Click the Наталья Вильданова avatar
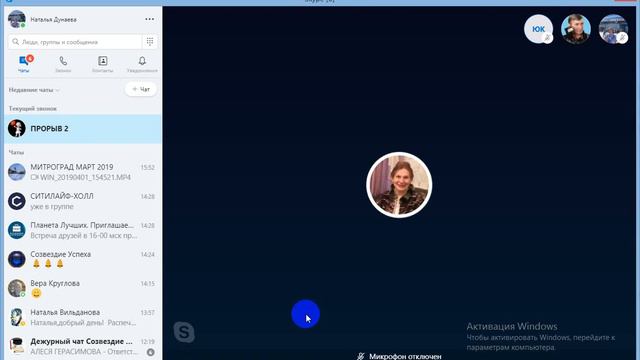Viewport: 640px width, 360px height. pyautogui.click(x=17, y=317)
